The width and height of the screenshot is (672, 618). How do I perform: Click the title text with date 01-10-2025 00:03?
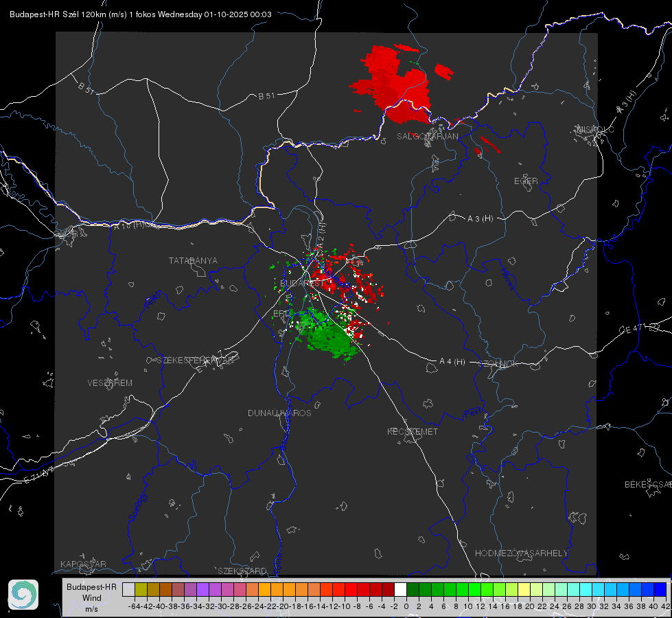(x=140, y=14)
